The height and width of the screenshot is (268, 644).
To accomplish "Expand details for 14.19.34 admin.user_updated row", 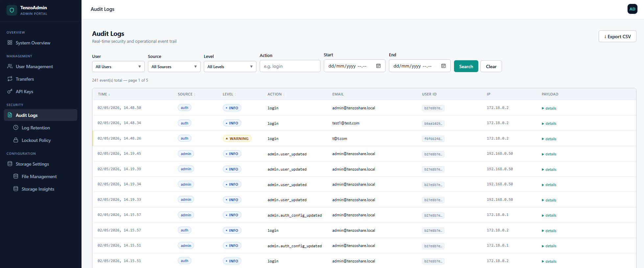I will pyautogui.click(x=549, y=185).
